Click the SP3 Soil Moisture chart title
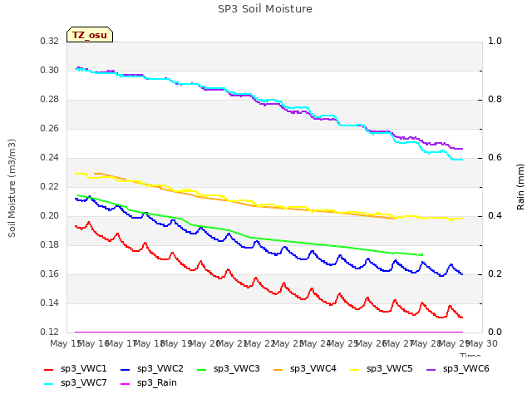Image resolution: width=532 pixels, height=399 pixels. coord(265,9)
